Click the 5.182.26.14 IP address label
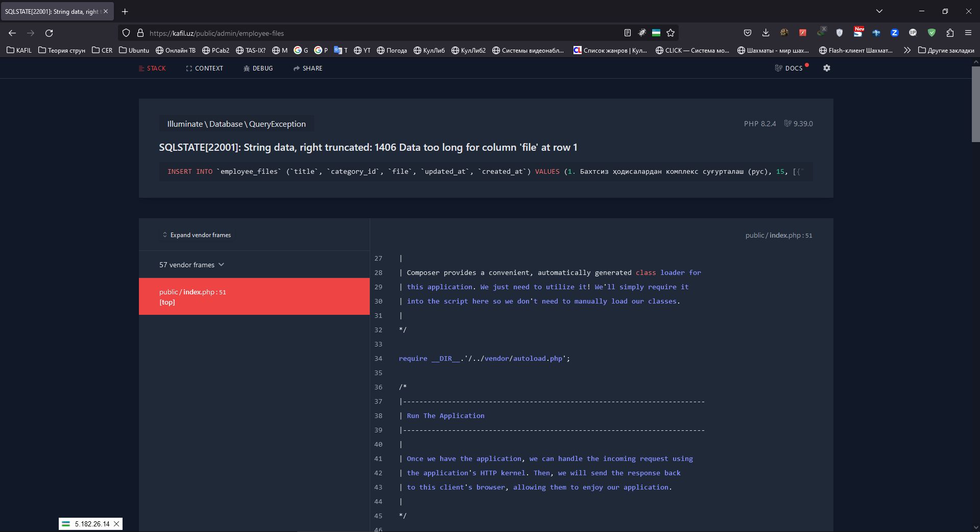Image resolution: width=980 pixels, height=532 pixels. (x=92, y=524)
